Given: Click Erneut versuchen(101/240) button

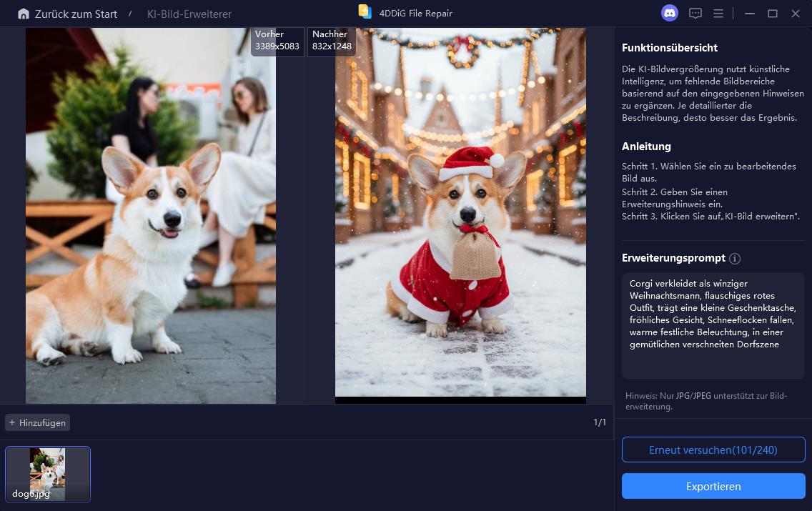Looking at the screenshot, I should coord(713,450).
